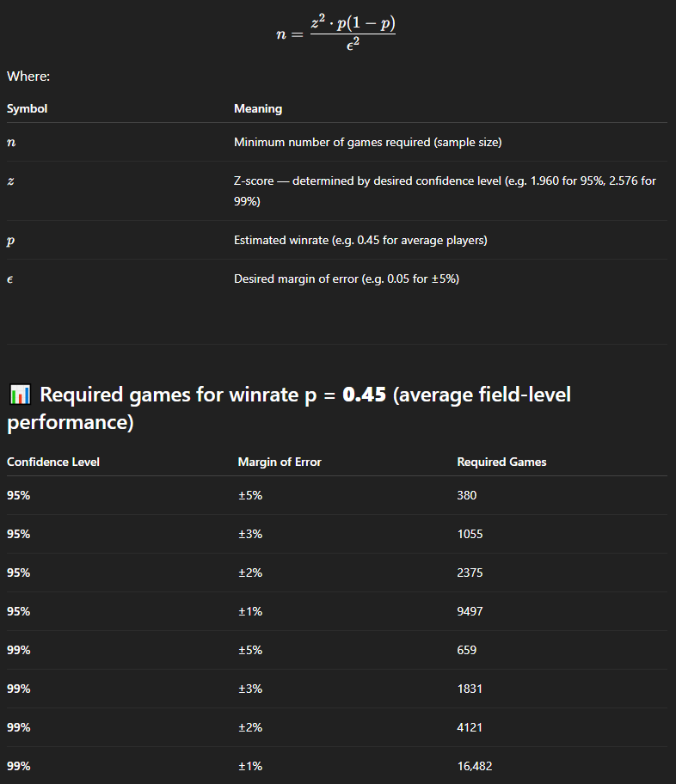676x784 pixels.
Task: Click the 'Margin of Error' column header
Action: [x=280, y=462]
